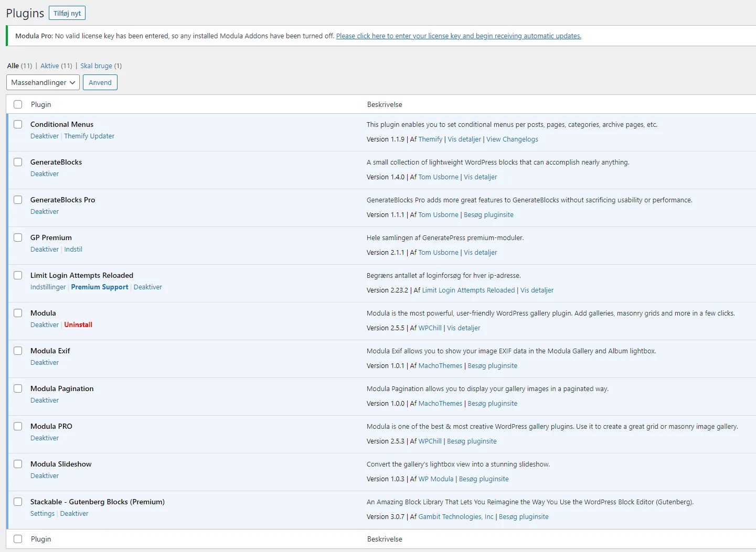
Task: Check the Modula Slideshow checkbox
Action: pyautogui.click(x=18, y=464)
